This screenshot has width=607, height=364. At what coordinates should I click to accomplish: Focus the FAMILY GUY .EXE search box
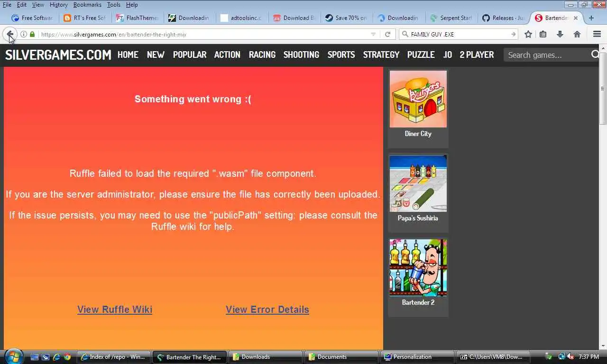pos(459,34)
